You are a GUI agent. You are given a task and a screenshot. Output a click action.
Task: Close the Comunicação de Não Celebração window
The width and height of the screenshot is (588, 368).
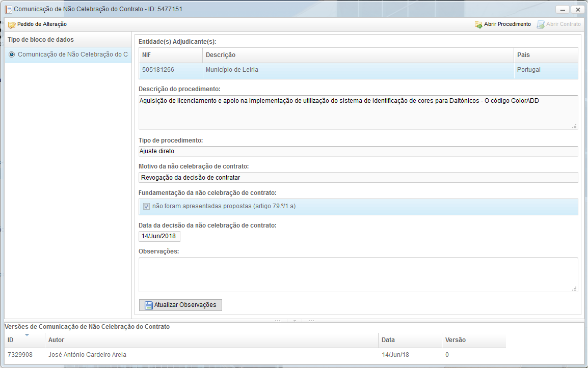(x=577, y=10)
